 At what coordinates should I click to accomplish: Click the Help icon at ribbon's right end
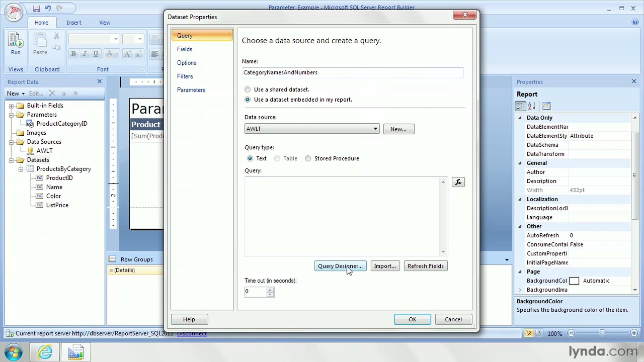tap(635, 22)
